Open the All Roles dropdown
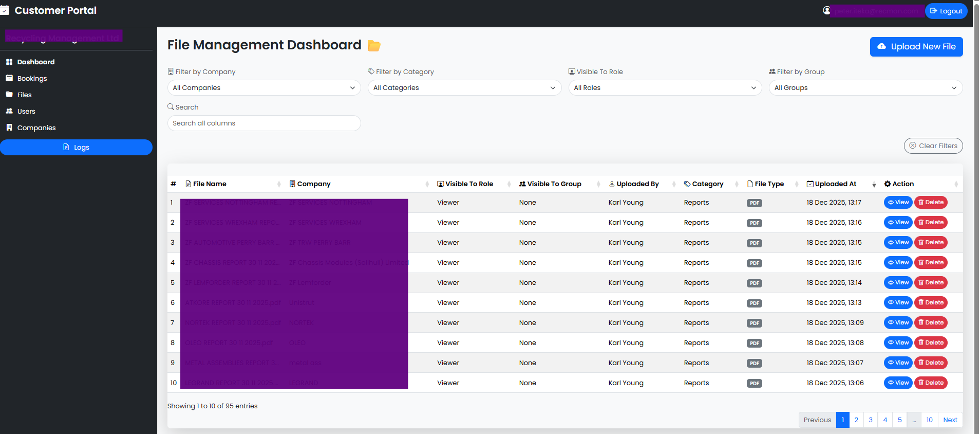980x434 pixels. [x=665, y=88]
